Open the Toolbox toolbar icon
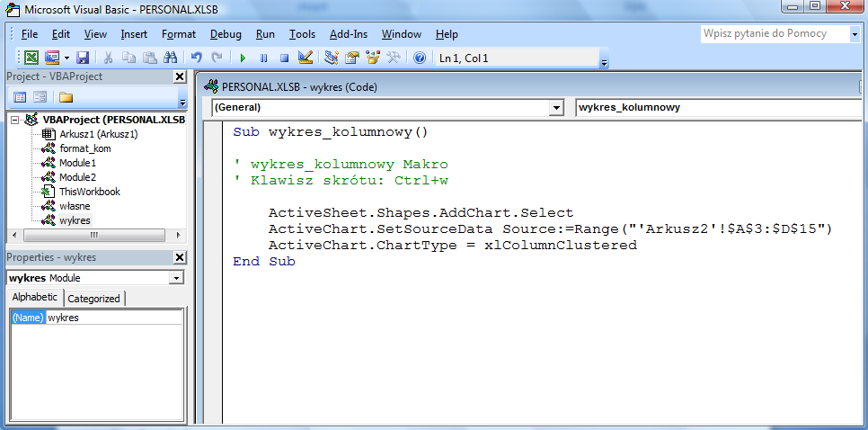868x430 pixels. (394, 58)
